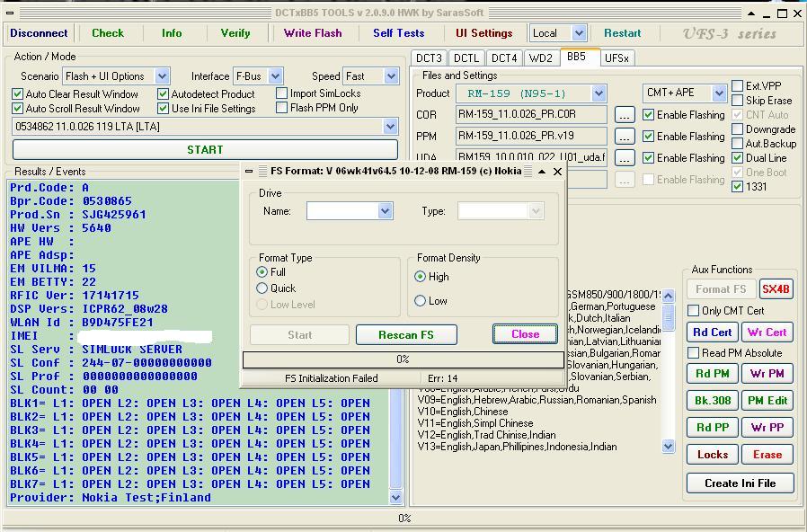This screenshot has height=532, width=807.
Task: Expand the Product RM-159 dropdown
Action: [x=598, y=93]
